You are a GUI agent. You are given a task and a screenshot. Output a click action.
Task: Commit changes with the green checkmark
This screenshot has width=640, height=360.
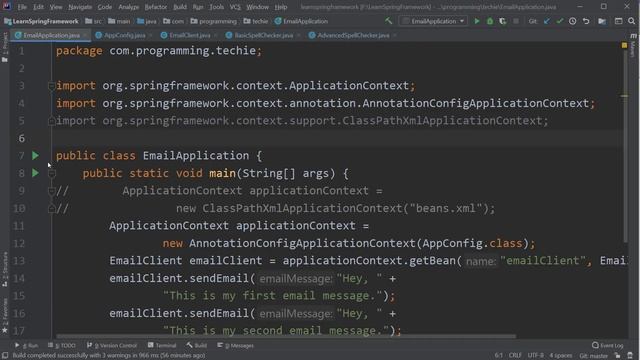pyautogui.click(x=560, y=21)
